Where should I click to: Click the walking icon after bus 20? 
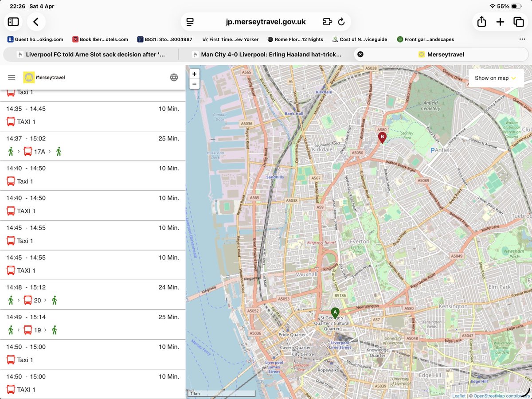pyautogui.click(x=55, y=300)
